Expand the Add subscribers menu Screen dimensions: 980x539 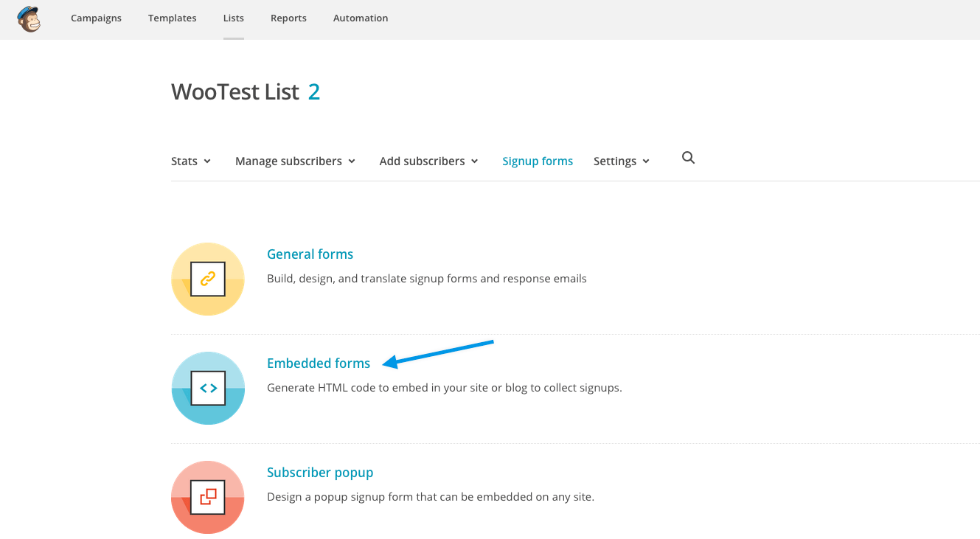[x=428, y=161]
